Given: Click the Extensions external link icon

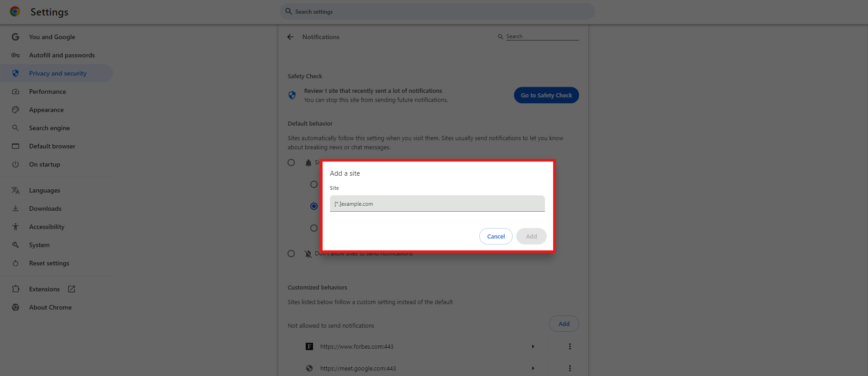Looking at the screenshot, I should click(72, 289).
